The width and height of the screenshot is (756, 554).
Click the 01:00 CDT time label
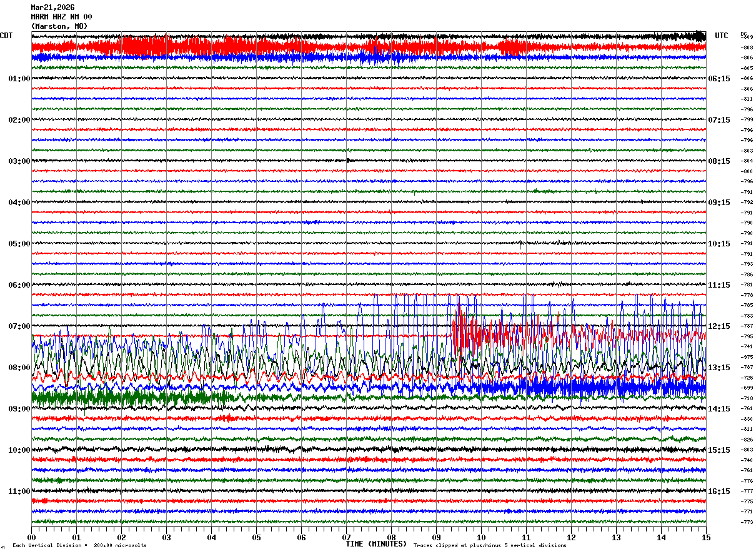pos(19,79)
